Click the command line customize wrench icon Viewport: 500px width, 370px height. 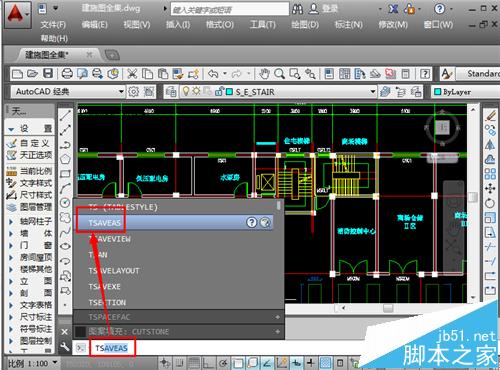(x=65, y=347)
